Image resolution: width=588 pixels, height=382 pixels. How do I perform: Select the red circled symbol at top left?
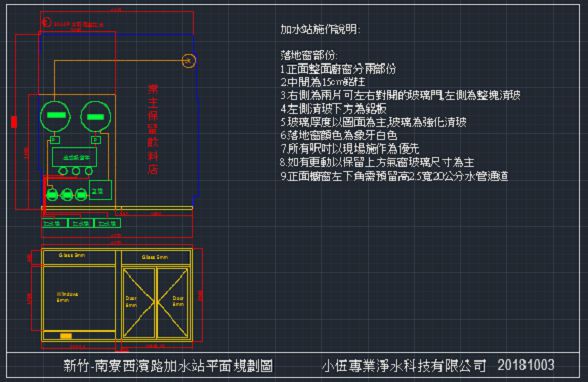[46, 22]
